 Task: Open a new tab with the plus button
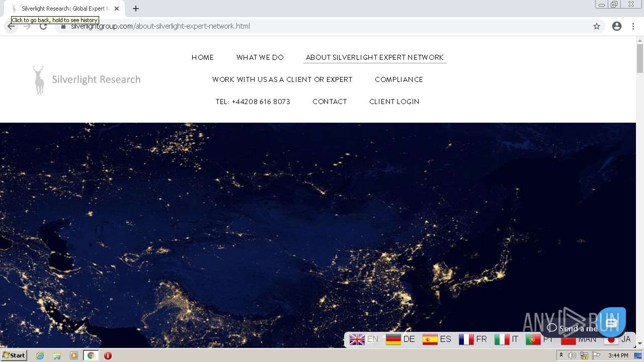click(x=136, y=9)
